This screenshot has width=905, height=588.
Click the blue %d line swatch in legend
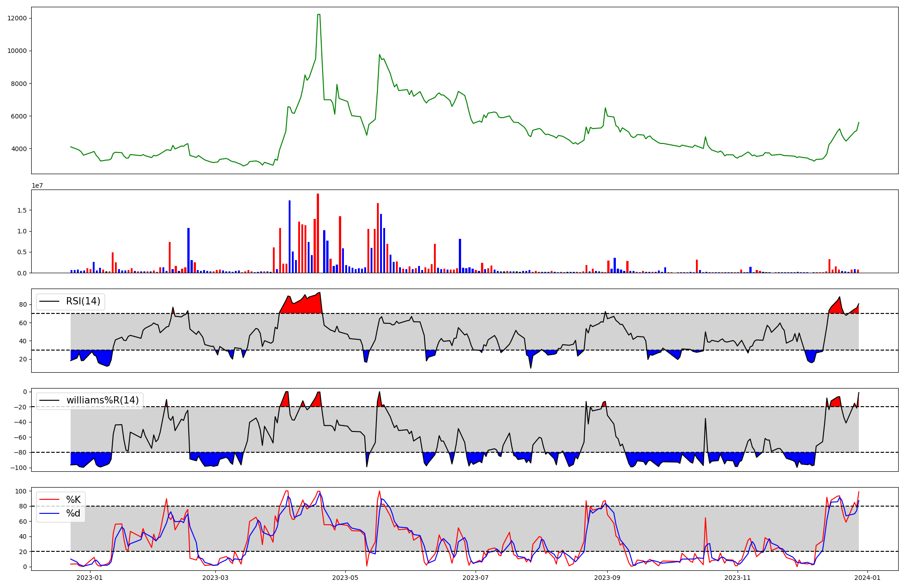click(50, 513)
